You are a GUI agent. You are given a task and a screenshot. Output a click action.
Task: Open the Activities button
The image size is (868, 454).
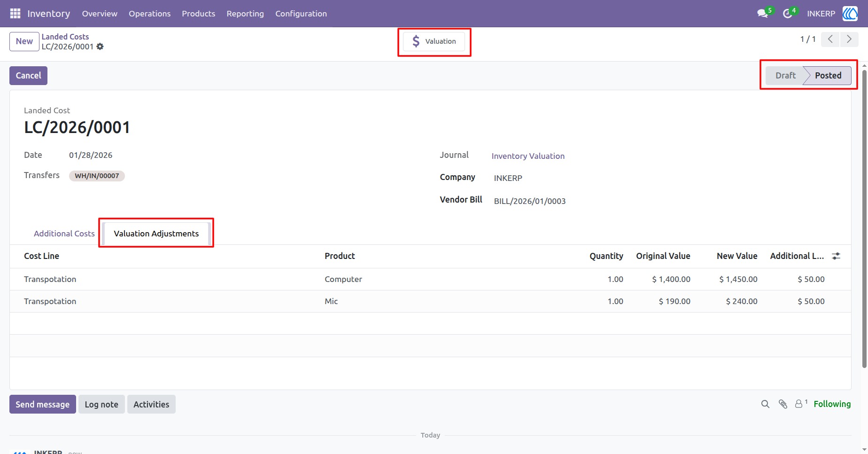point(151,404)
